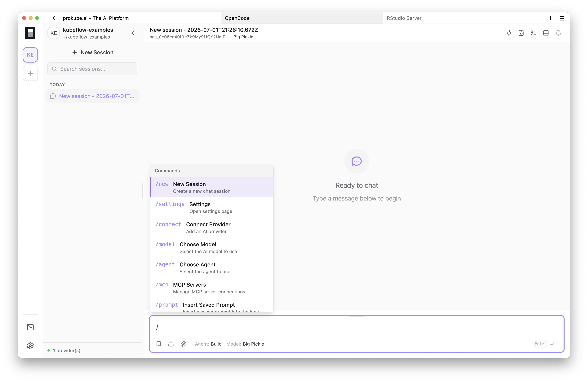Select the /new New Session command
Image resolution: width=588 pixels, height=382 pixels.
pos(212,187)
